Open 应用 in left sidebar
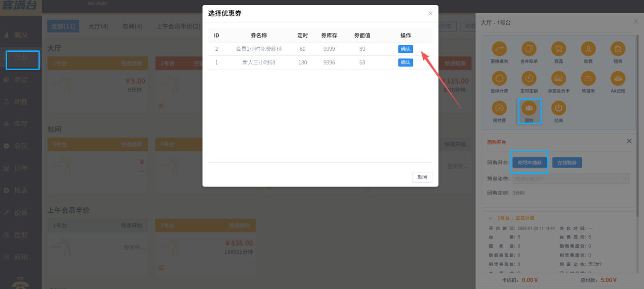The image size is (644, 289). tap(21, 257)
